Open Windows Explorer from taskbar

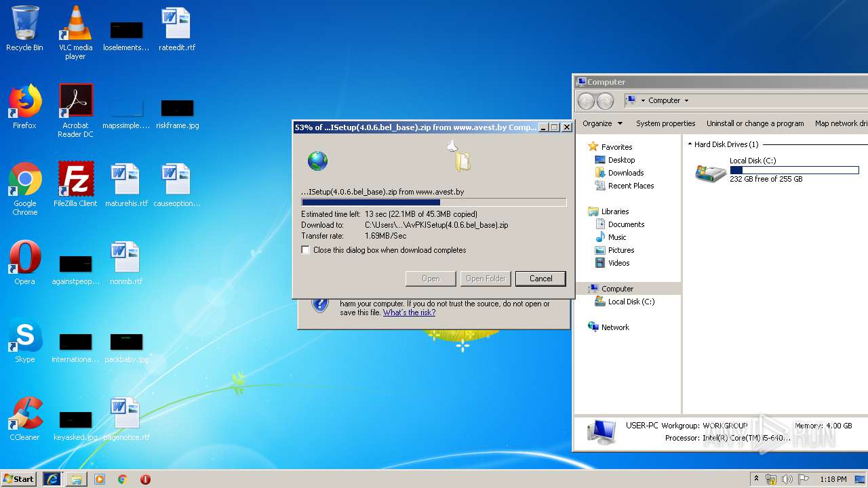pos(77,479)
